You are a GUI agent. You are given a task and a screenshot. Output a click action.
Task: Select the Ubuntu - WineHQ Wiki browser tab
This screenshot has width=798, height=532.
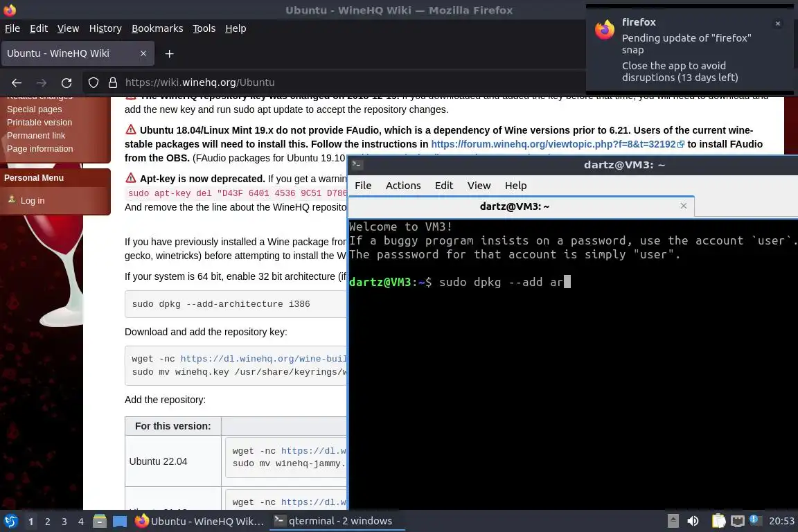[78, 53]
